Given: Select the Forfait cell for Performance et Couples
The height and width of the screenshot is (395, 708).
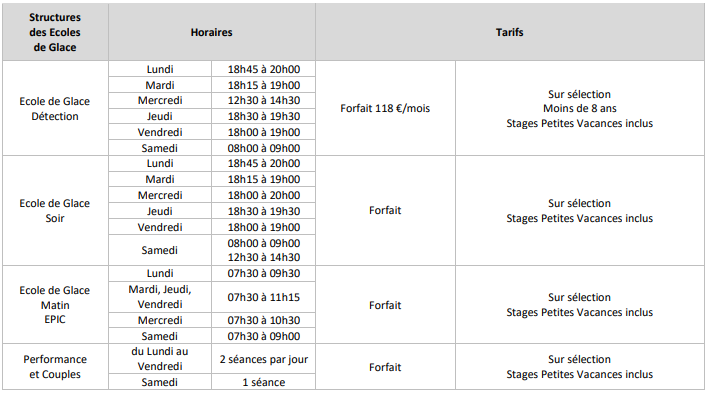Looking at the screenshot, I should pyautogui.click(x=385, y=367).
